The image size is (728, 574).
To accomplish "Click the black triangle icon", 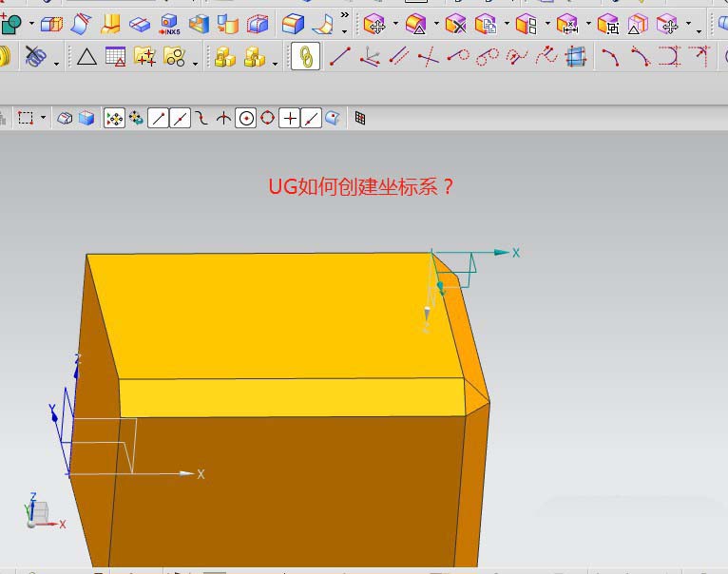I will [86, 57].
